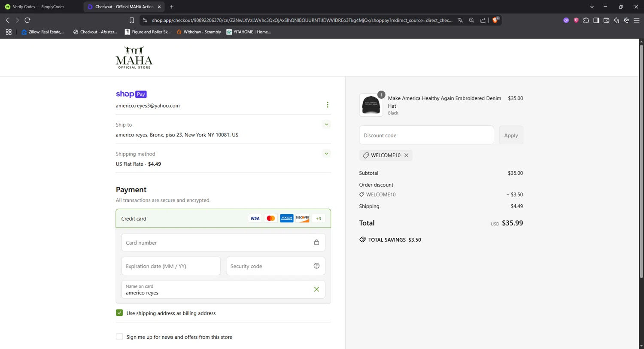Screen dimensions: 644x349
Task: Open site information icon in address bar
Action: [x=145, y=20]
